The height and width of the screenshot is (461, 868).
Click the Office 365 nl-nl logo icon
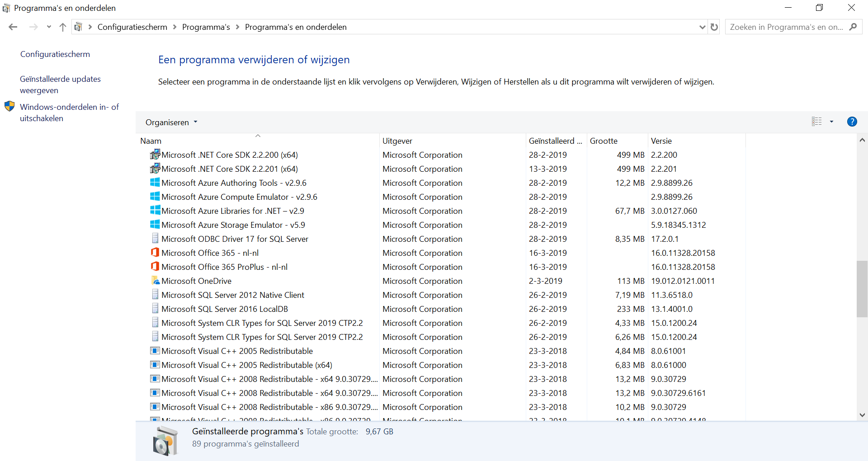coord(155,253)
